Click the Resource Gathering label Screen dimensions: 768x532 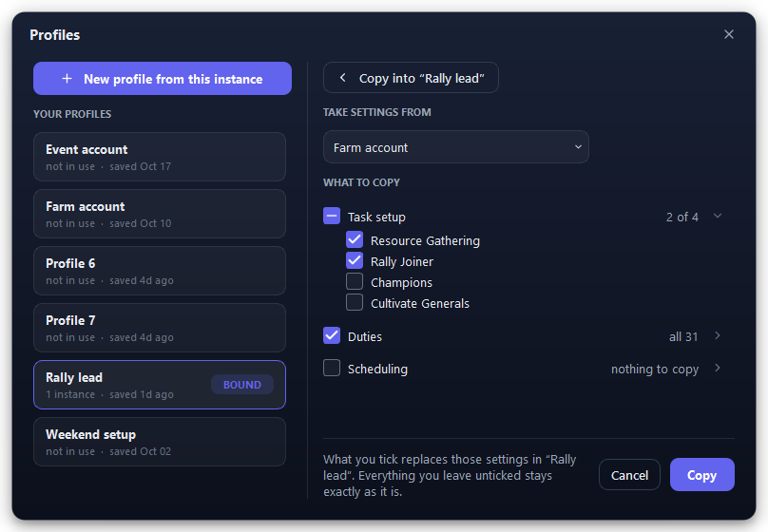(425, 240)
